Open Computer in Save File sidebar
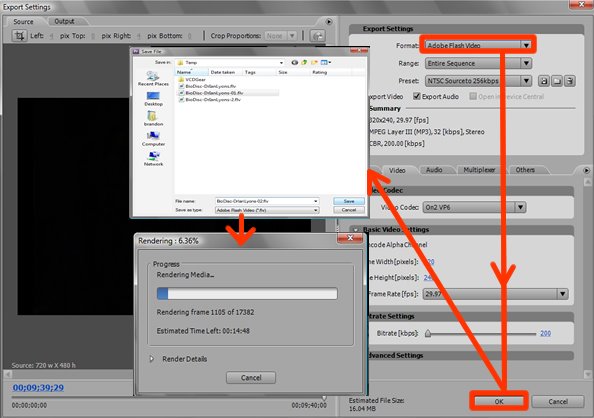The height and width of the screenshot is (418, 594). point(153,139)
